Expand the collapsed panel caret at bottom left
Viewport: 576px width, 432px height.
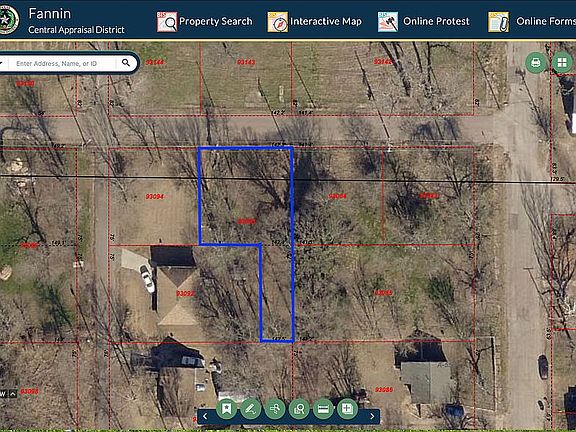point(13,394)
